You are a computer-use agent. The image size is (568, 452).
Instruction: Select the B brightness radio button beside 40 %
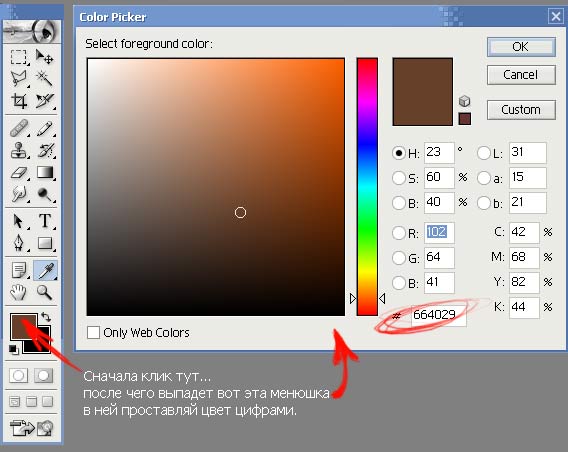pyautogui.click(x=398, y=203)
